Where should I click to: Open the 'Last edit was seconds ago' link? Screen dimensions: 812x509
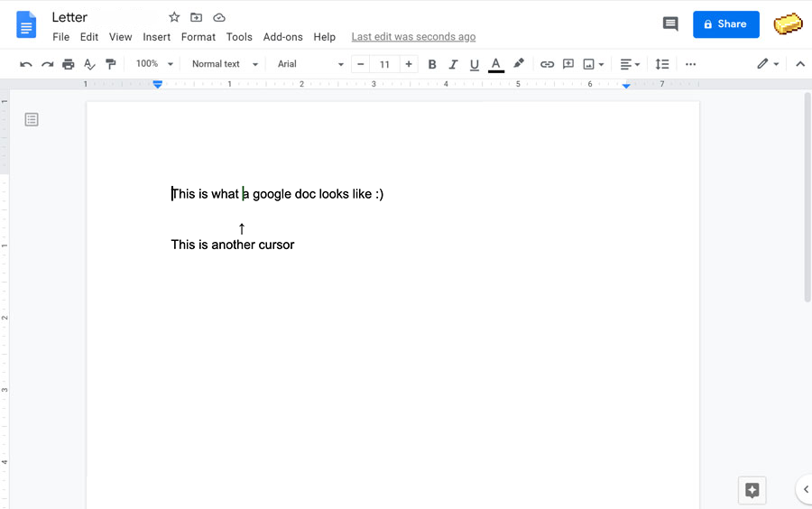tap(413, 37)
